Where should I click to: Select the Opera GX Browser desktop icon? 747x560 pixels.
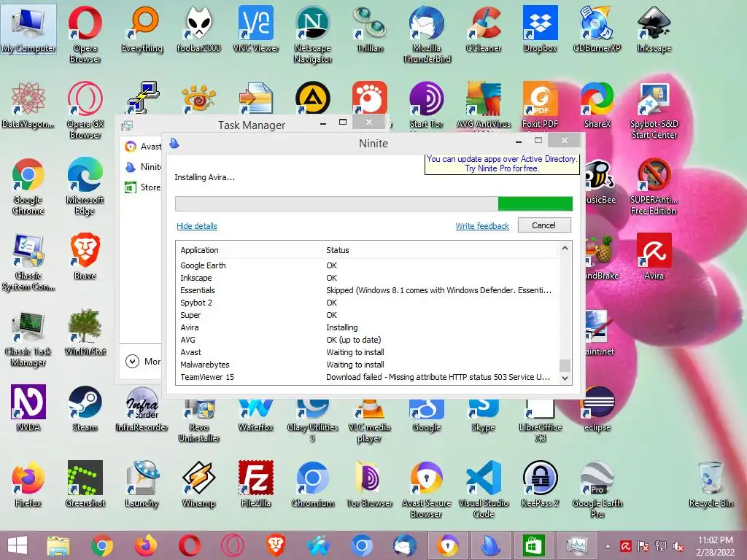point(85,109)
